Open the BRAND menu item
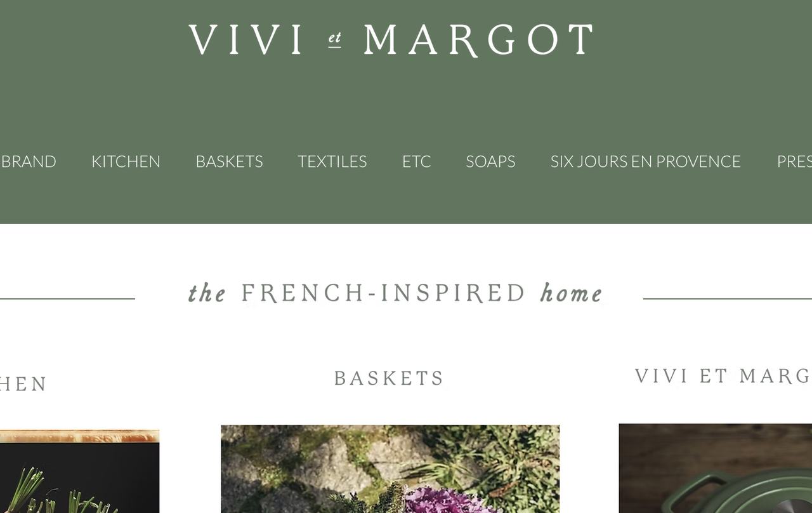This screenshot has height=513, width=812. 28,161
